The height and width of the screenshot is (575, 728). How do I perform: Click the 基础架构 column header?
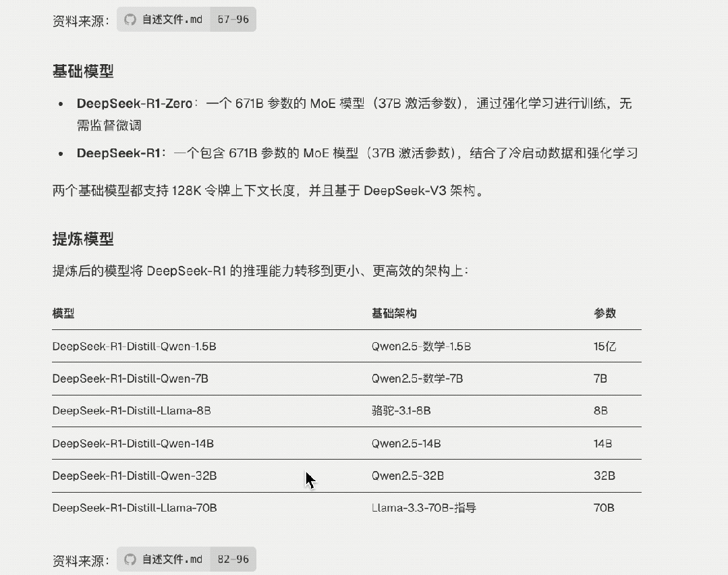394,314
